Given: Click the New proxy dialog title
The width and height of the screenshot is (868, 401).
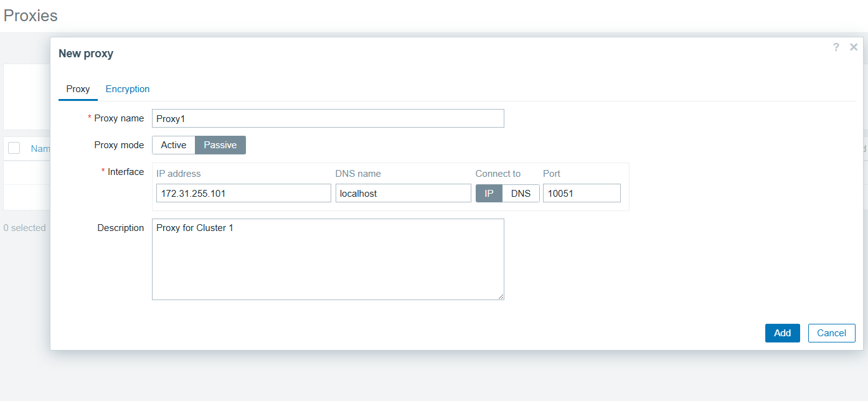Looking at the screenshot, I should [x=86, y=54].
